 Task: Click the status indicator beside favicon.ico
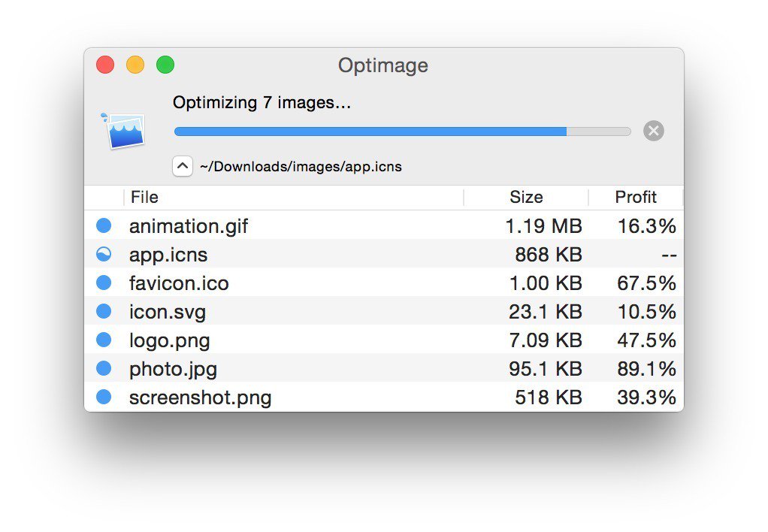104,283
